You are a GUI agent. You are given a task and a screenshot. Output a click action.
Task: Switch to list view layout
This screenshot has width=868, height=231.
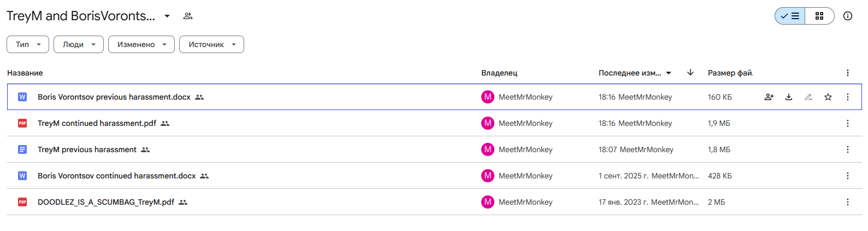790,16
